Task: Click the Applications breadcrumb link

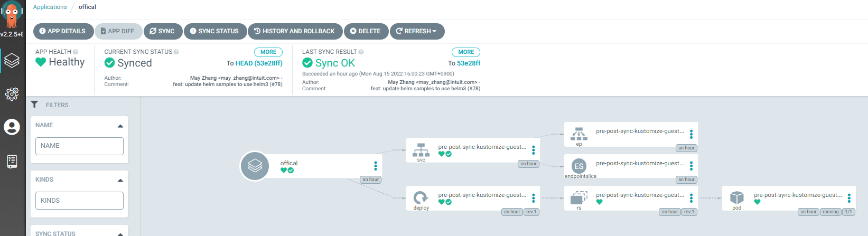Action: [50, 7]
